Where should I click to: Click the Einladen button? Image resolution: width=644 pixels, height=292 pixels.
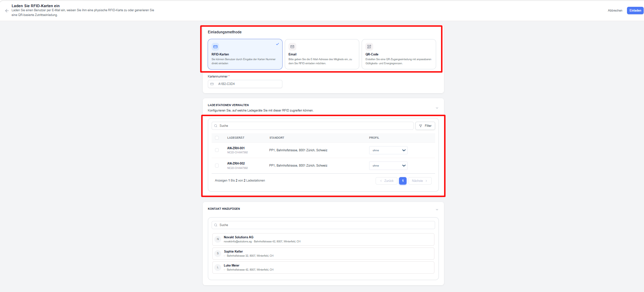click(635, 11)
